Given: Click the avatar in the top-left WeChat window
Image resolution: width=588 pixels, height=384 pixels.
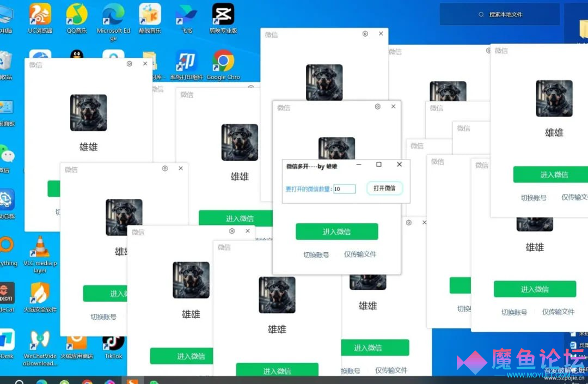Looking at the screenshot, I should (x=89, y=113).
